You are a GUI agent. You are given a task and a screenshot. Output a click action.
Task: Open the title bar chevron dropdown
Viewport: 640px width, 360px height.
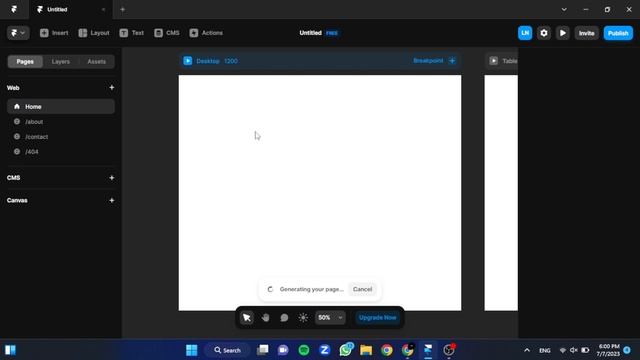coord(564,9)
